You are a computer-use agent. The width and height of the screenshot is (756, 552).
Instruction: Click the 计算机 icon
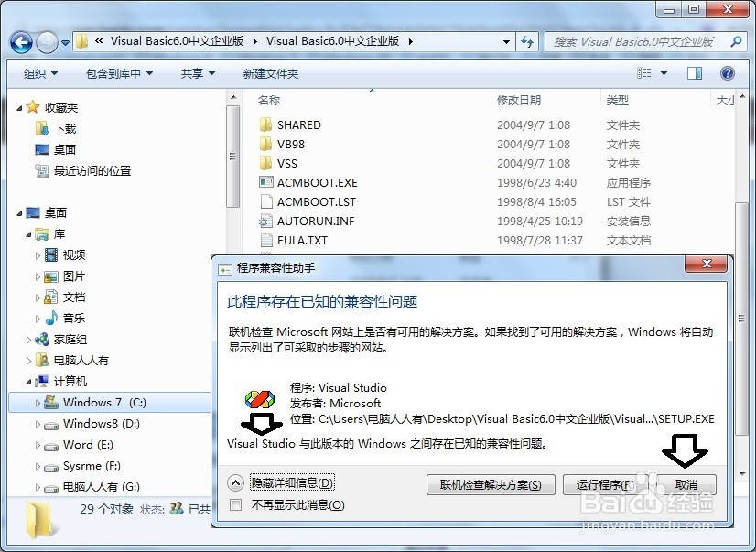(42, 382)
